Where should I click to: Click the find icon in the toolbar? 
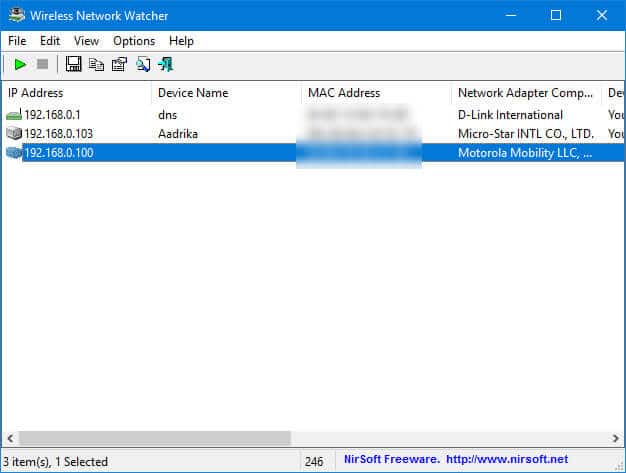tap(143, 64)
